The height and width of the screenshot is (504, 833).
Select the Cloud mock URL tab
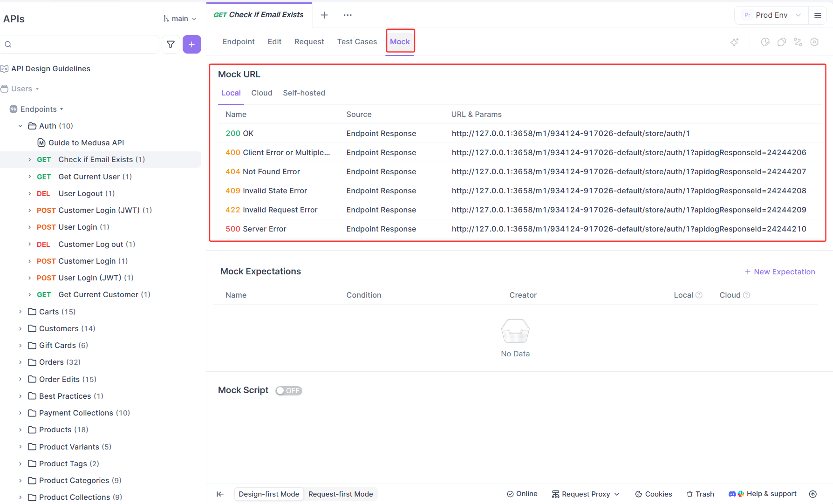coord(261,93)
